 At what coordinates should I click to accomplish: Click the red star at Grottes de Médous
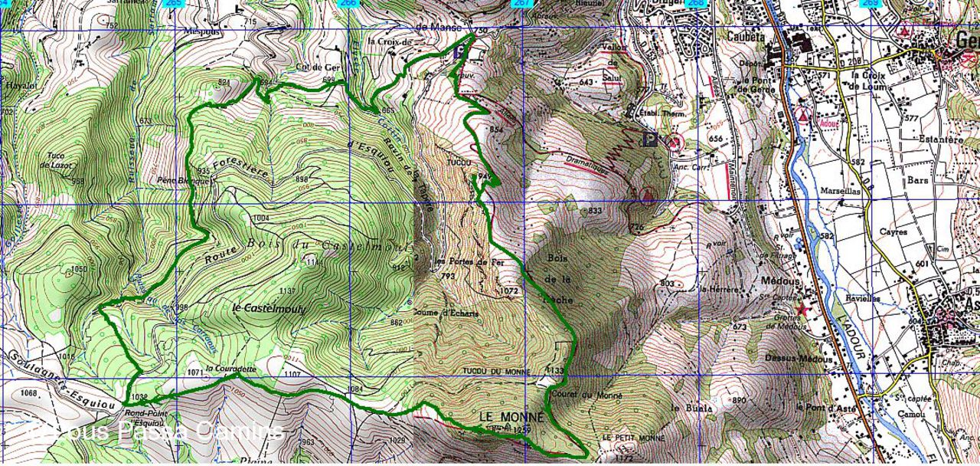(802, 310)
